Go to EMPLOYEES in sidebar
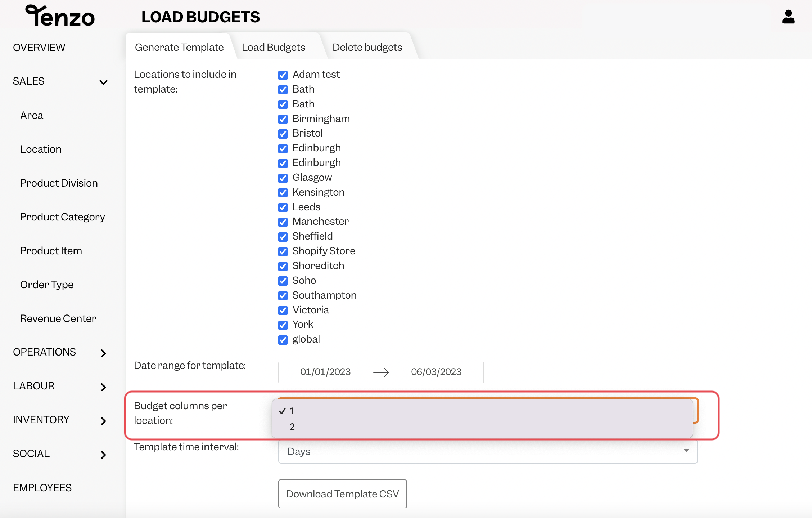This screenshot has height=518, width=812. click(42, 488)
